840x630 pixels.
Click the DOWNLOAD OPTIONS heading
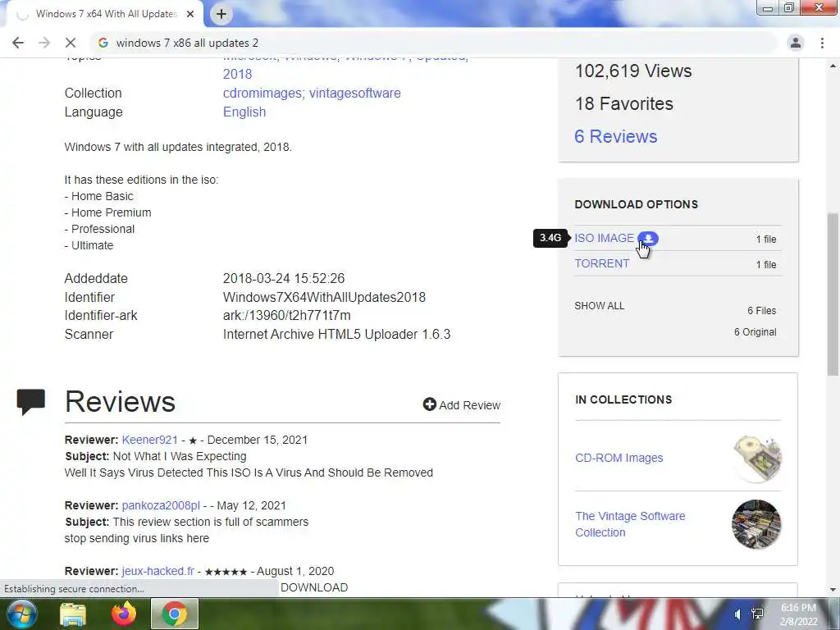(636, 204)
